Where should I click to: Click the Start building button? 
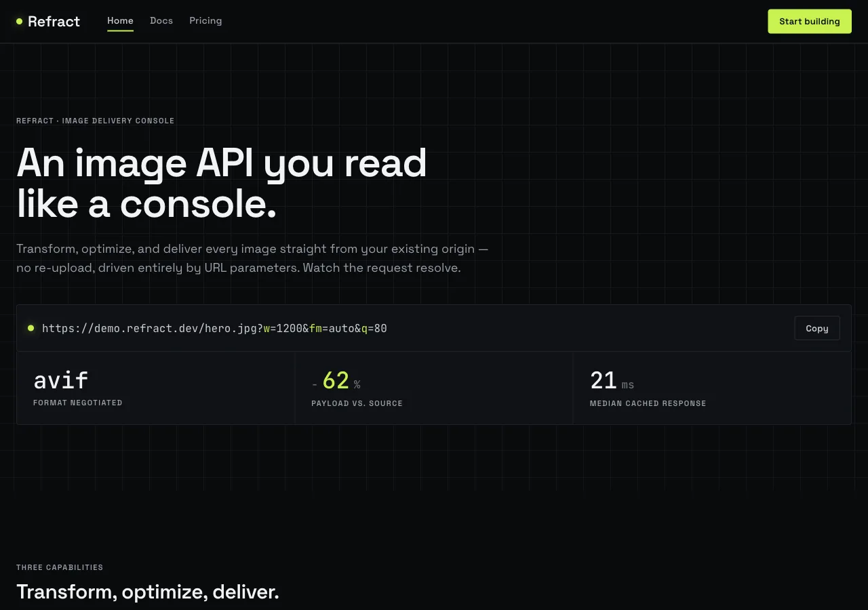[810, 21]
